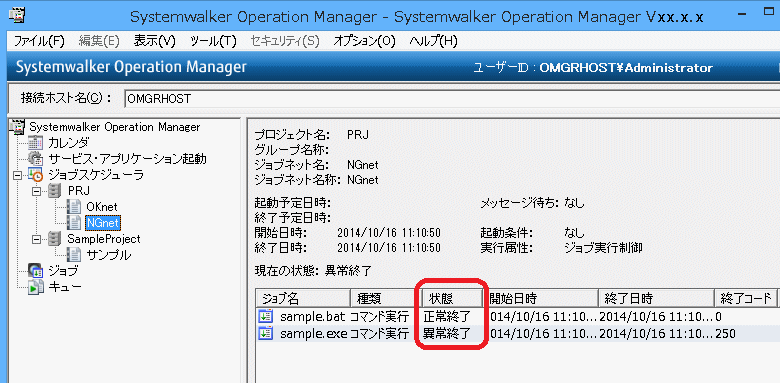Select キュー in the tree
The image size is (780, 383).
click(x=65, y=287)
